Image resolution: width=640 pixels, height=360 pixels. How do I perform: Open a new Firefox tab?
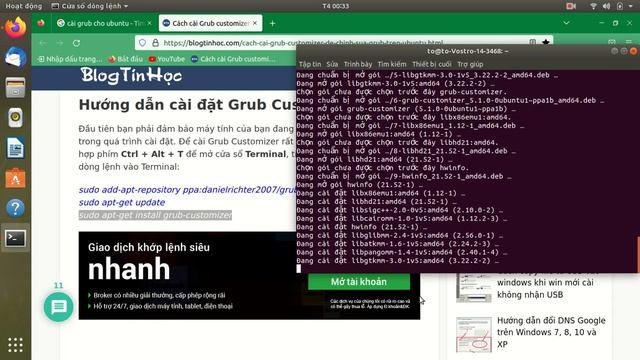(272, 24)
